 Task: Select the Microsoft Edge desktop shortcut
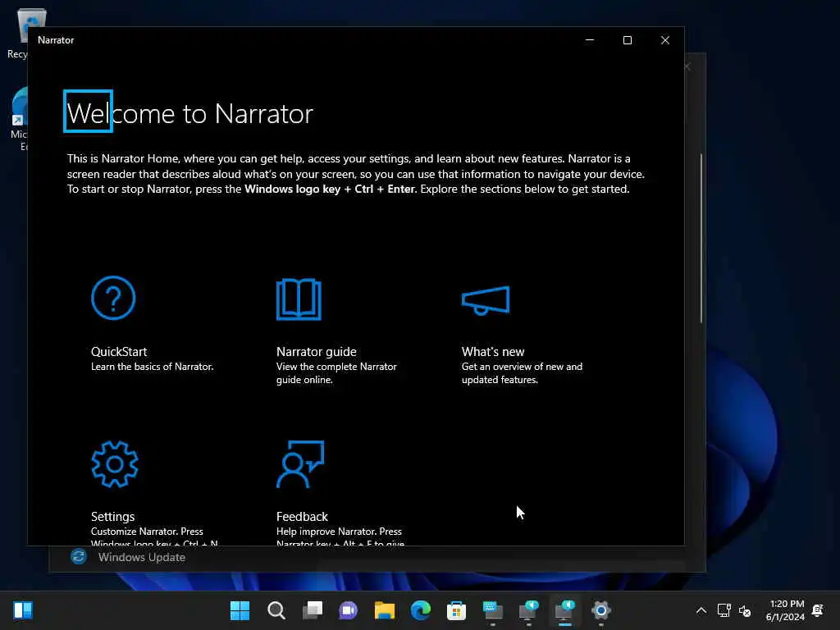(x=18, y=119)
